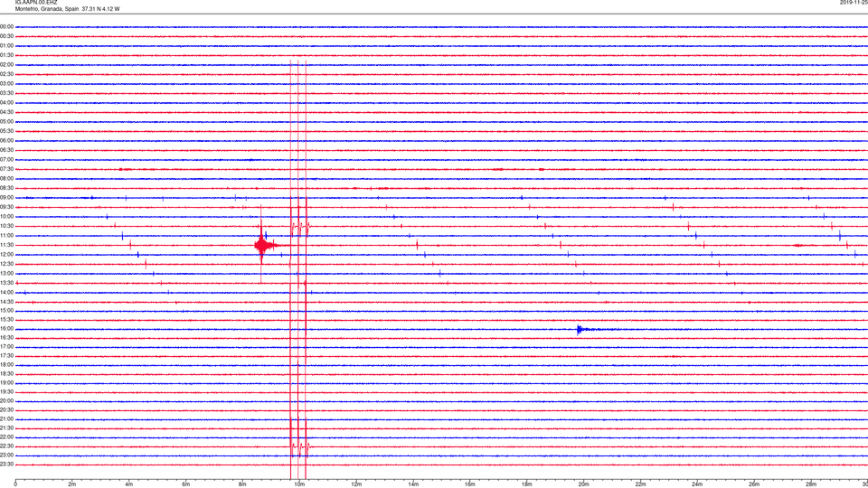This screenshot has height=488, width=868.
Task: Click the 08:00 time label
Action: point(6,179)
